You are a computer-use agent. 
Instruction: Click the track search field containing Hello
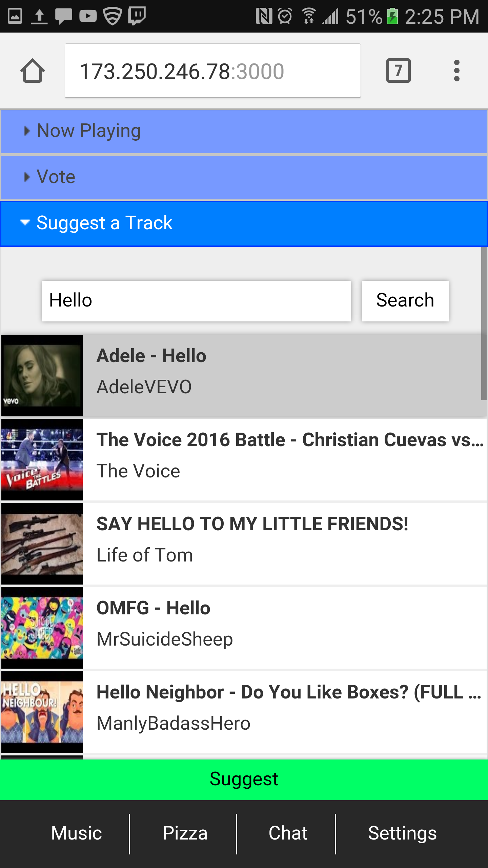(x=196, y=301)
